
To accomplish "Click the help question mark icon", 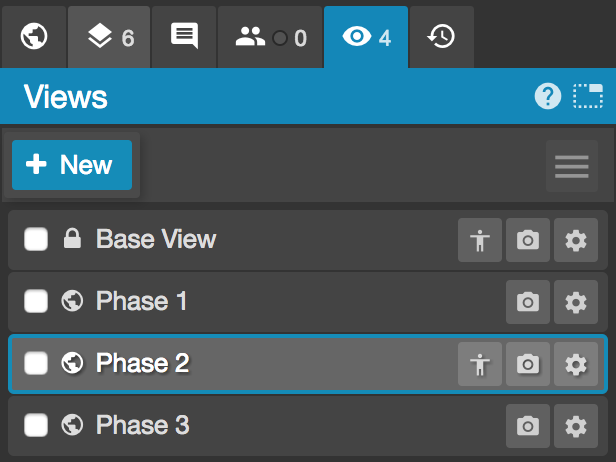I will (x=547, y=96).
